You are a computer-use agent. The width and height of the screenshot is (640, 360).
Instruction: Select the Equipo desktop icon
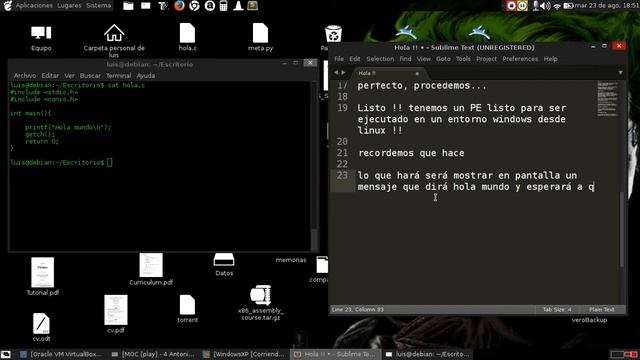point(41,38)
